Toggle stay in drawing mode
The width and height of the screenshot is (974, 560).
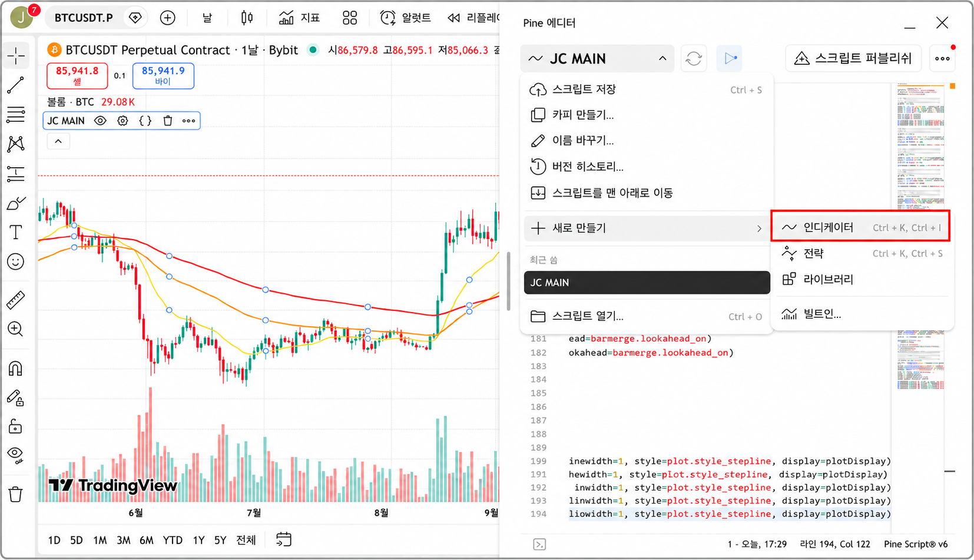[16, 398]
